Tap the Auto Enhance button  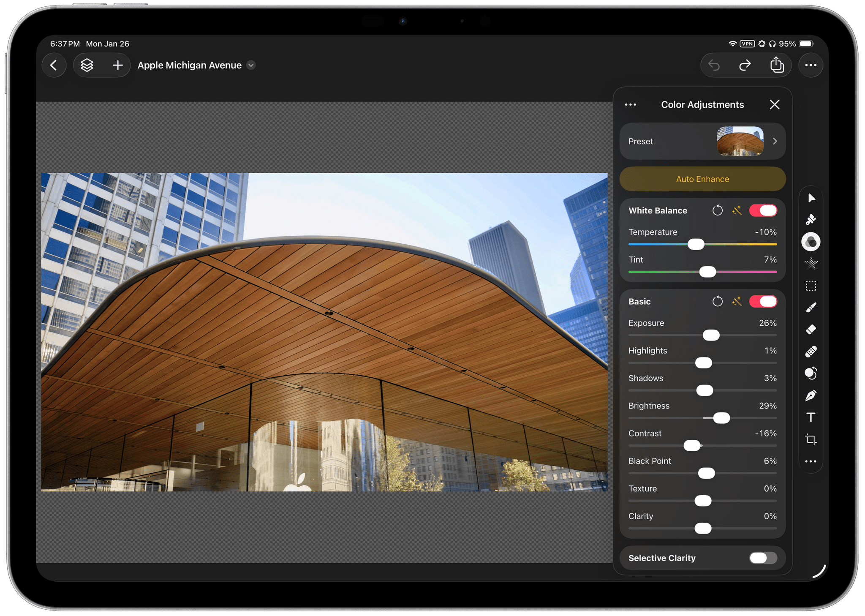pyautogui.click(x=702, y=179)
